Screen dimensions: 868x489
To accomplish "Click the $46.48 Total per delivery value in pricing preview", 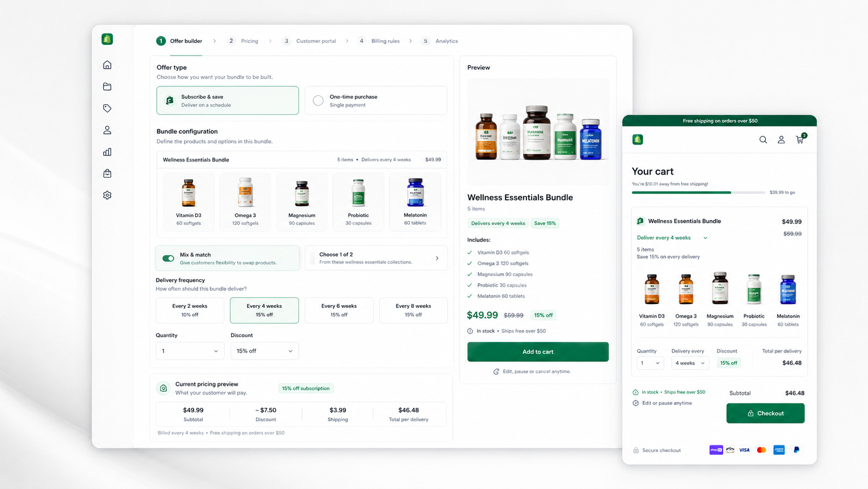I will click(409, 410).
